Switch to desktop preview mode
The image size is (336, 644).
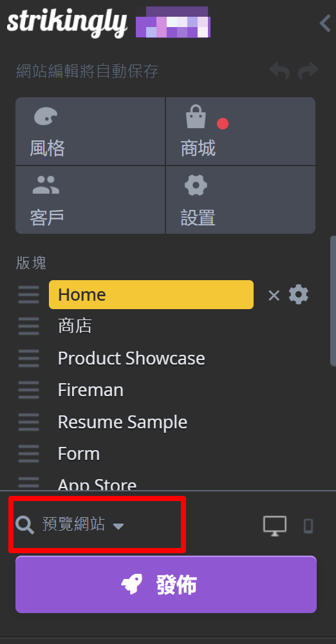(x=275, y=526)
